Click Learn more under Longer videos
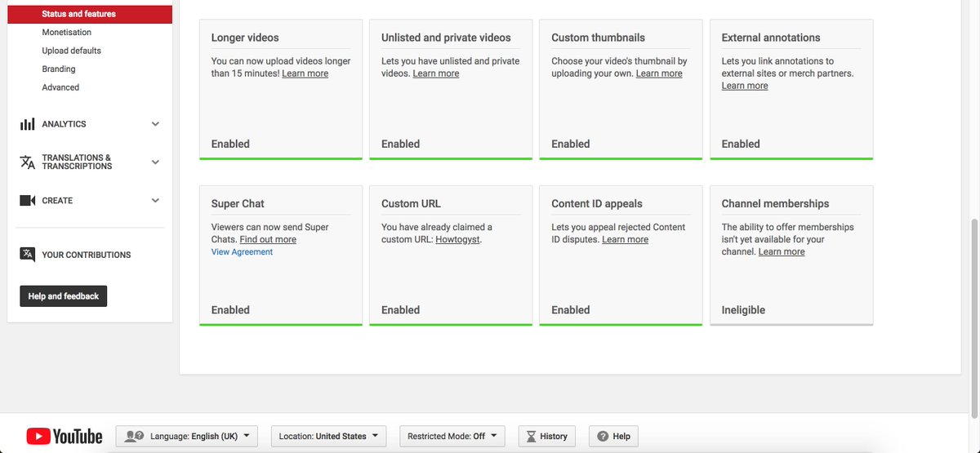 pyautogui.click(x=305, y=73)
